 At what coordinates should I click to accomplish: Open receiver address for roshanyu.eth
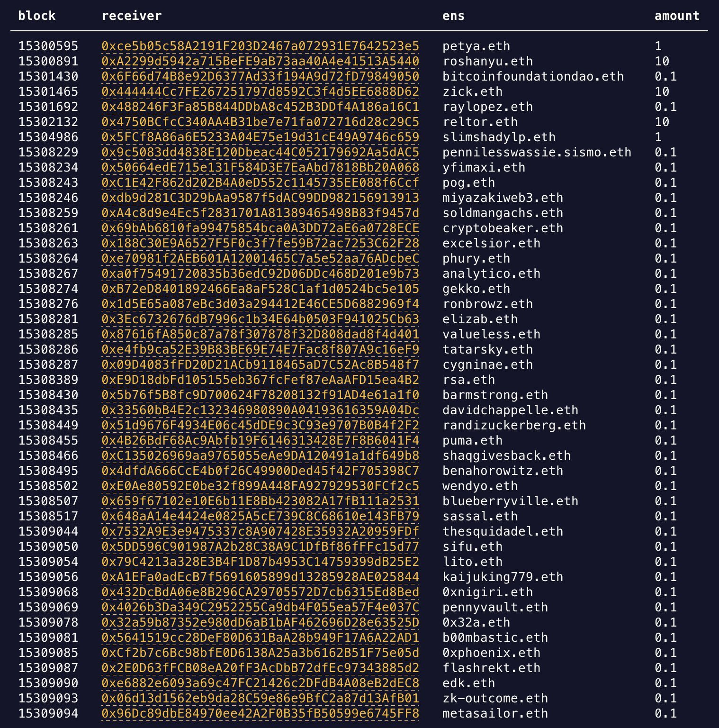pos(261,61)
